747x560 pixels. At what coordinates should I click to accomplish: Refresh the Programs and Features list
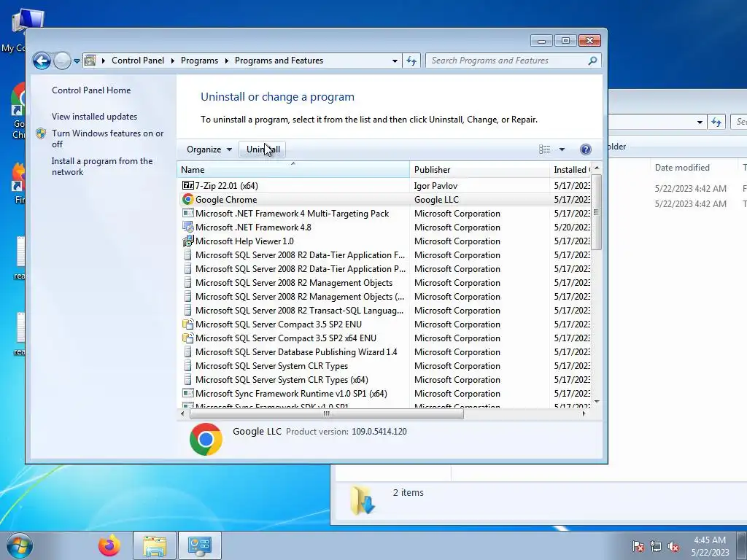pos(411,61)
